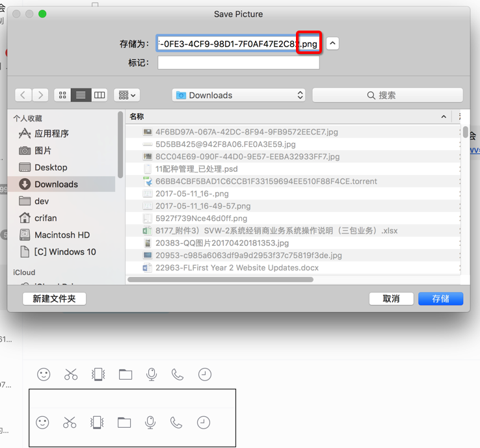Go forward to next folder

pos(40,95)
